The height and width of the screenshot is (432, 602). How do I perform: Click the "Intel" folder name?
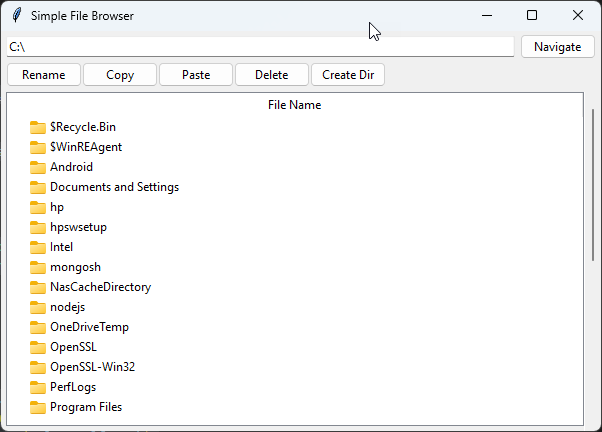(61, 247)
